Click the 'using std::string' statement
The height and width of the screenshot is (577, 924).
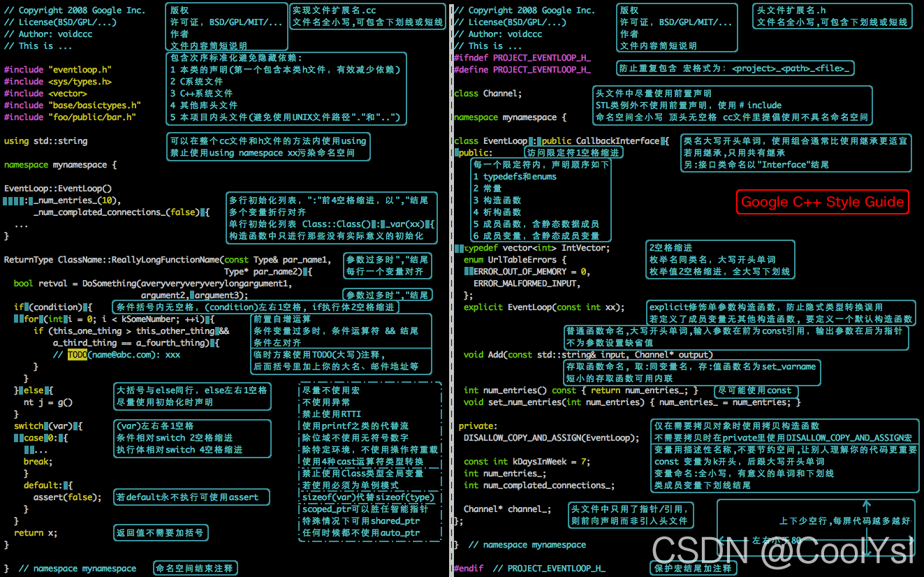coord(46,141)
